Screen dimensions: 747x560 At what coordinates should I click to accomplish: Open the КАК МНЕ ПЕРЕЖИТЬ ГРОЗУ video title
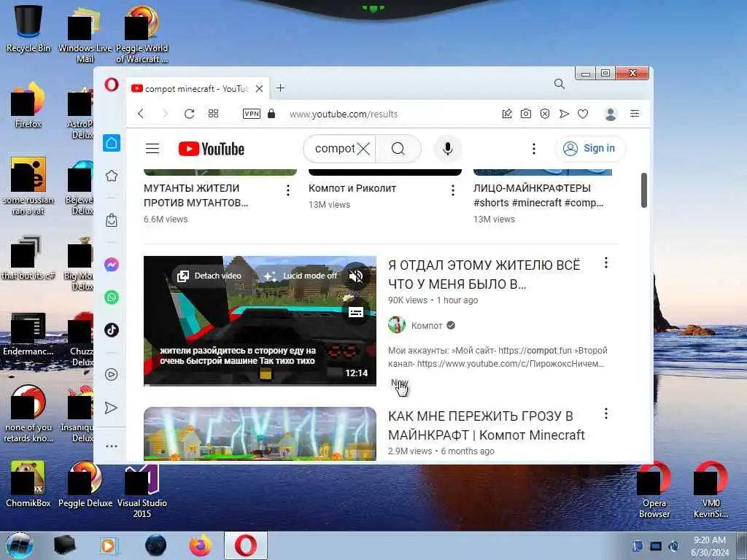[486, 426]
